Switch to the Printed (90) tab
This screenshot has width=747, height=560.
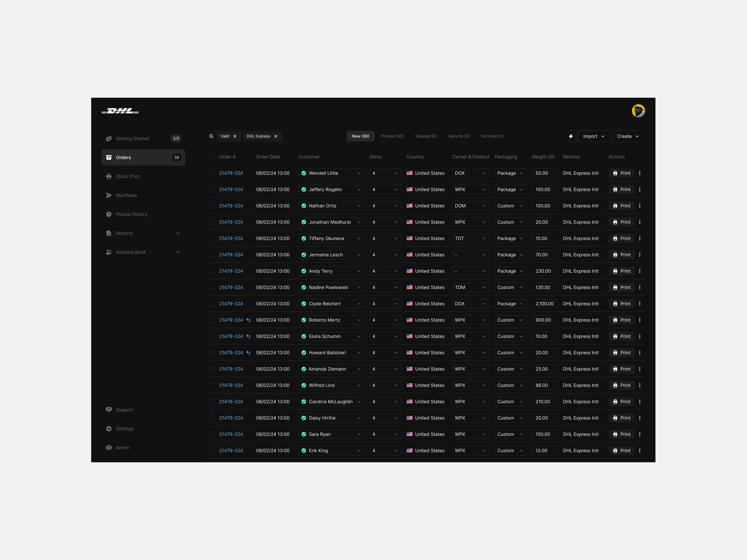(392, 136)
